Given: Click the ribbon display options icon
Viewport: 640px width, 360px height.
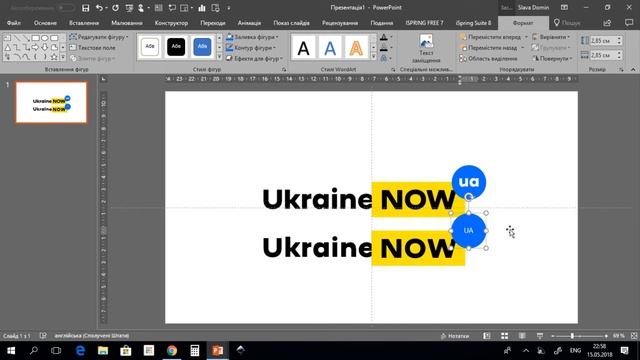Looking at the screenshot, I should point(564,8).
